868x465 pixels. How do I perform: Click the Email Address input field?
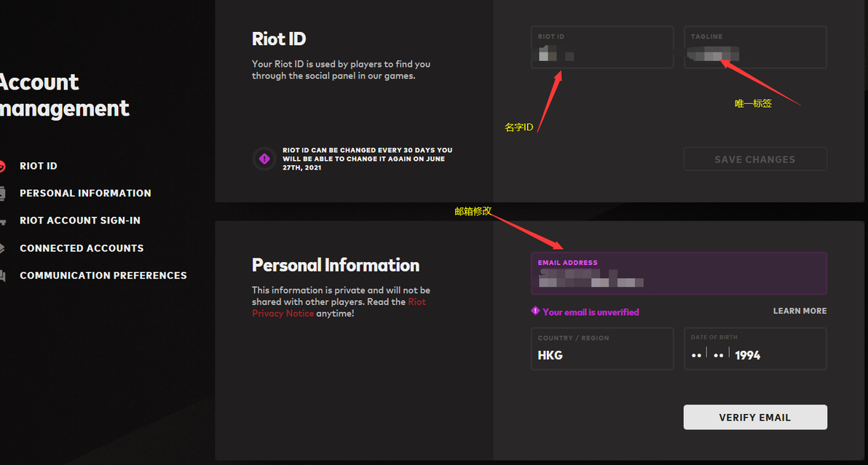(x=678, y=274)
